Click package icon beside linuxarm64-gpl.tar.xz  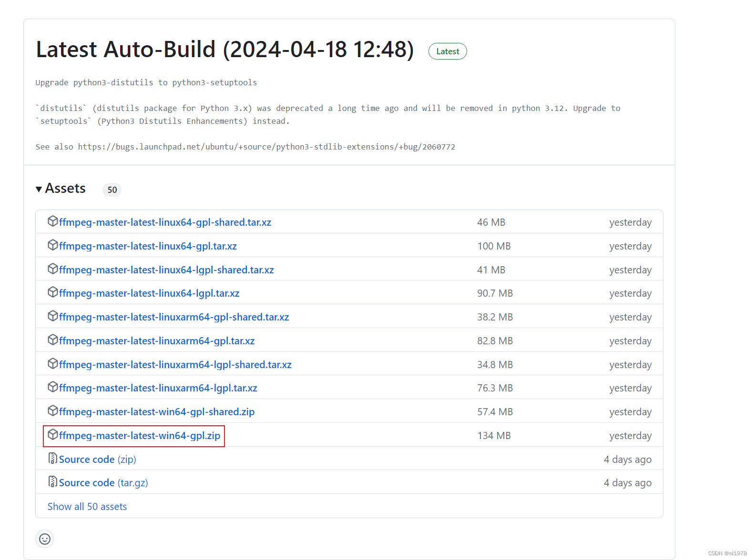pyautogui.click(x=53, y=340)
